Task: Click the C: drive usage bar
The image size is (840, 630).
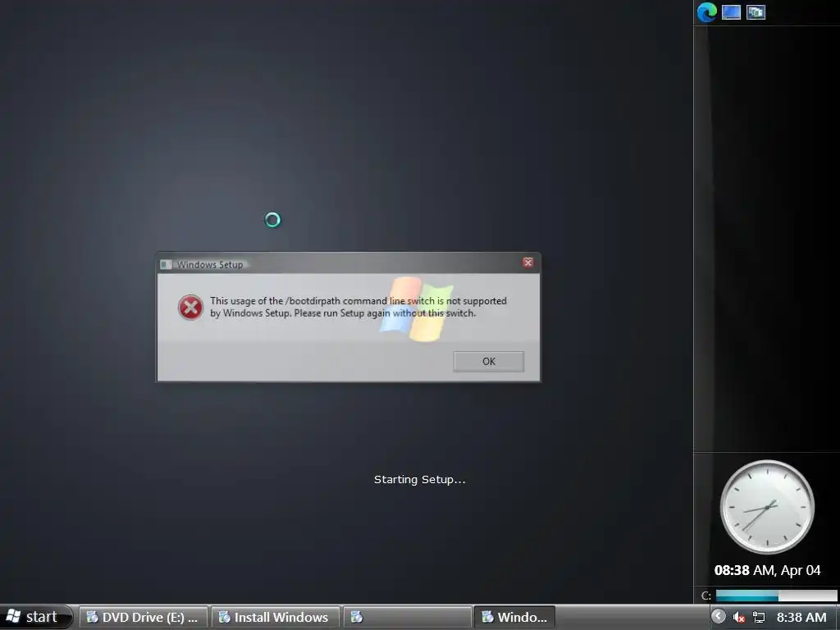Action: click(x=776, y=596)
